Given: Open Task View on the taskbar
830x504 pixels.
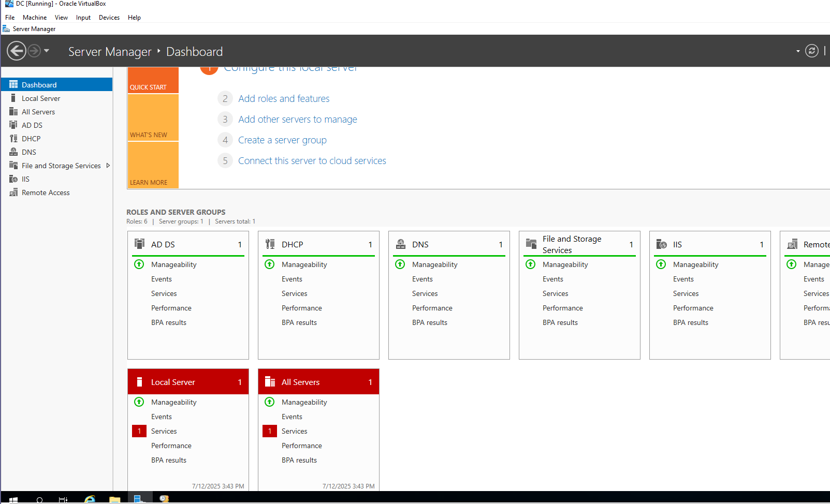Looking at the screenshot, I should [x=63, y=499].
